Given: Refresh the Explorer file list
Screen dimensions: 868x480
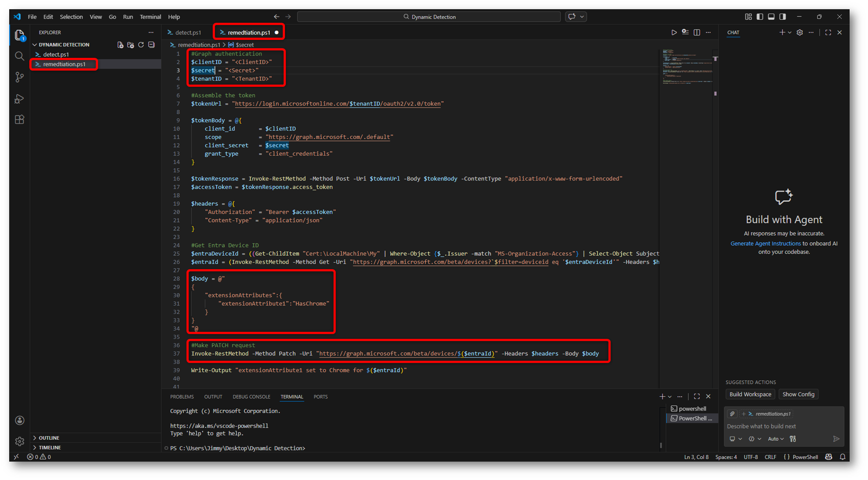Looking at the screenshot, I should 141,45.
